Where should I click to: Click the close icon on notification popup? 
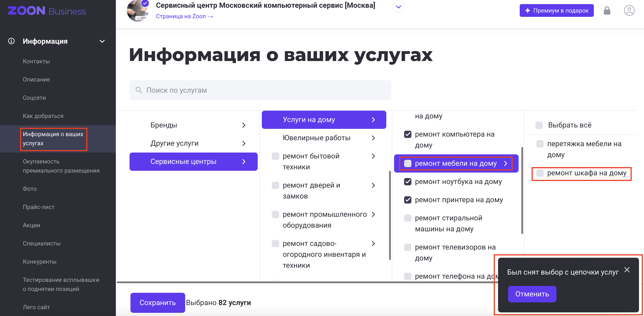click(x=628, y=269)
